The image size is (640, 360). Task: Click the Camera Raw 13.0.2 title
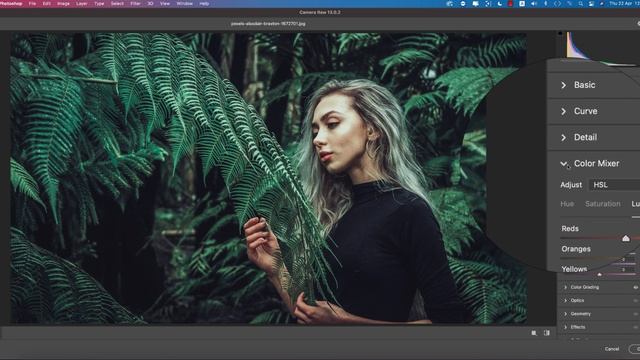320,12
